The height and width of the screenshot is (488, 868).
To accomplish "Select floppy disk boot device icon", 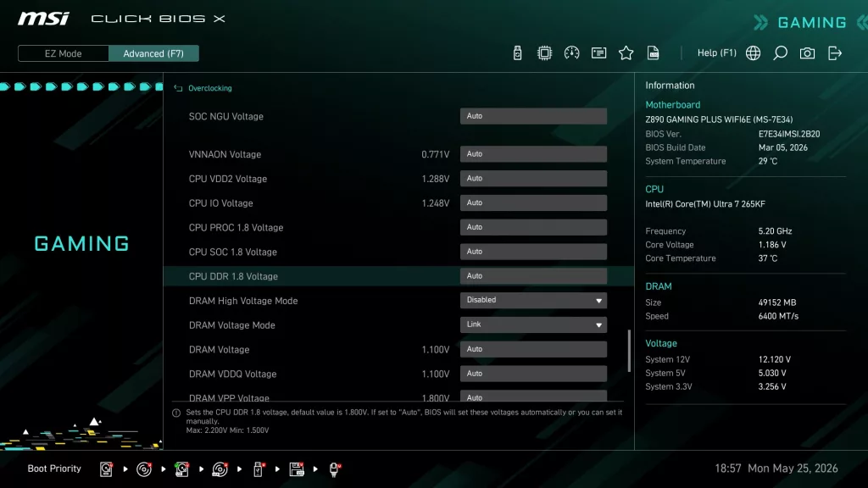I will (297, 469).
